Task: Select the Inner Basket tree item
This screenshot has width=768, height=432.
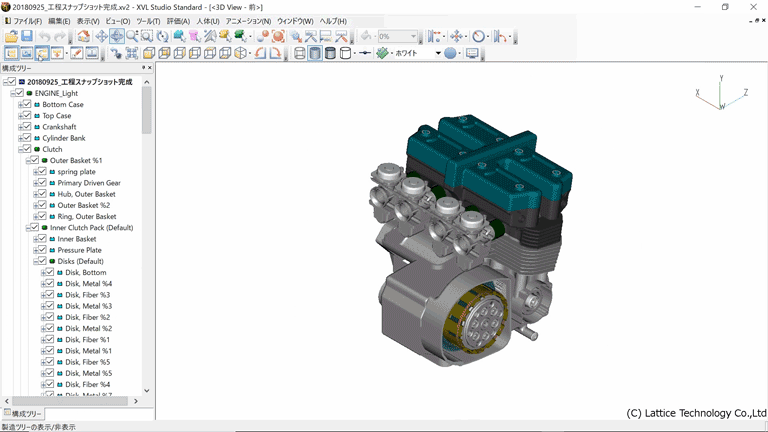Action: (x=77, y=239)
